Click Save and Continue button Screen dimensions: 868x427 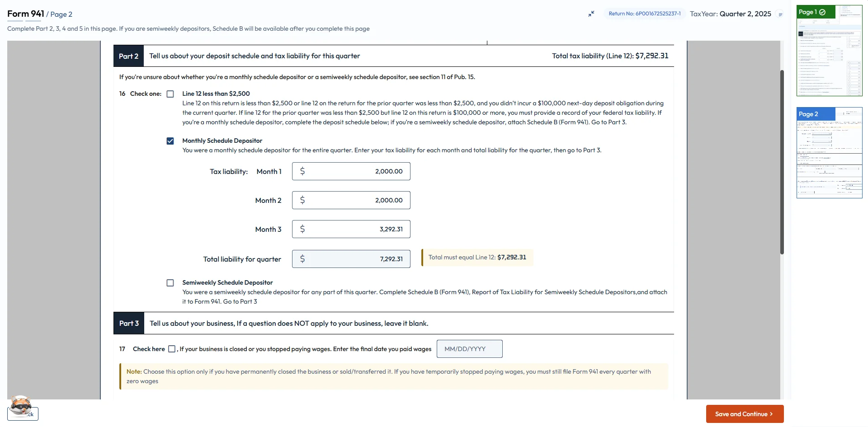pyautogui.click(x=745, y=414)
